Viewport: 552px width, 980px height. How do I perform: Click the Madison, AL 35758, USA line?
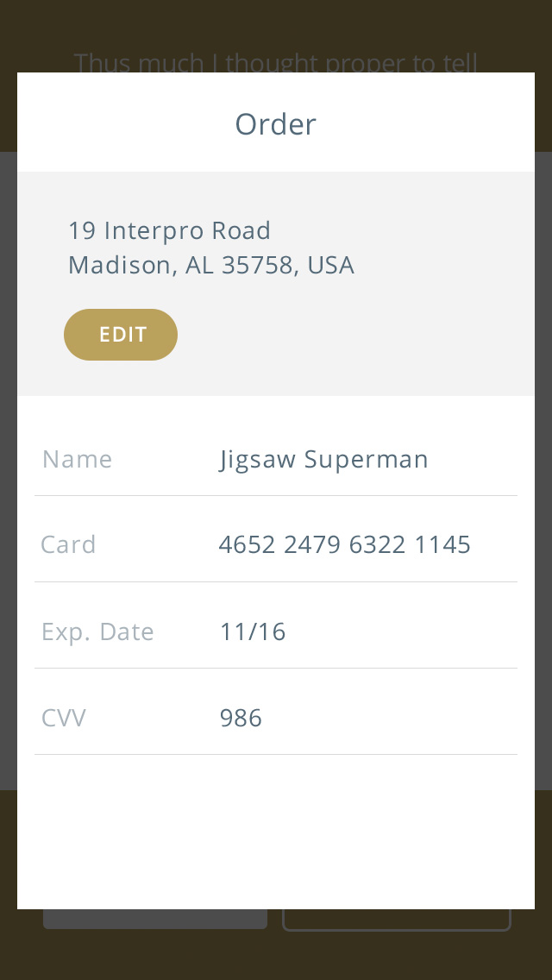click(210, 265)
